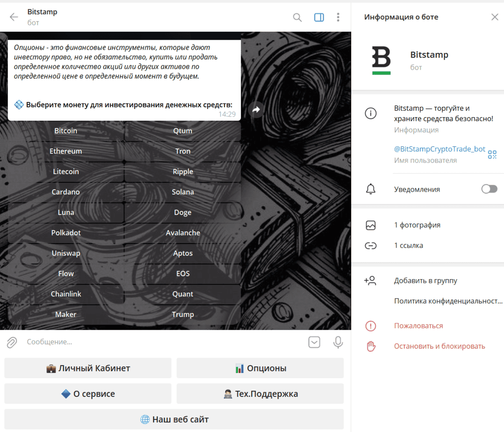Viewport: 504px width, 432px height.
Task: Close the bot information panel
Action: [x=495, y=17]
